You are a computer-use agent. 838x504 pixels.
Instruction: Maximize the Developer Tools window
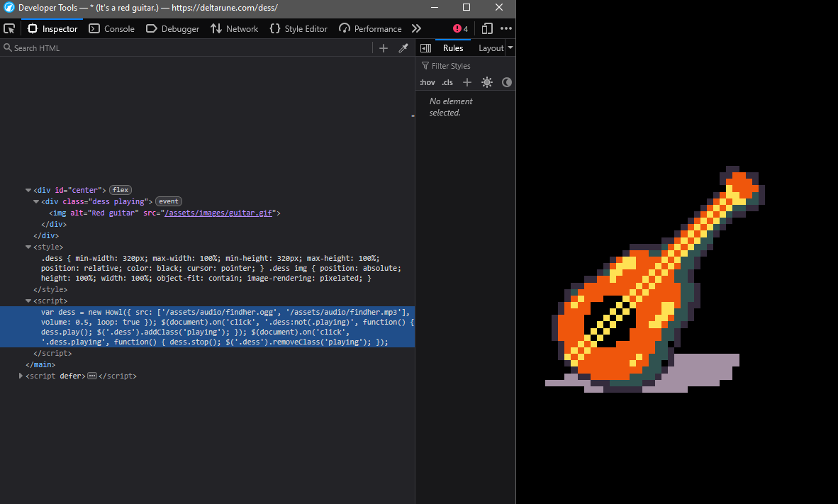[467, 8]
